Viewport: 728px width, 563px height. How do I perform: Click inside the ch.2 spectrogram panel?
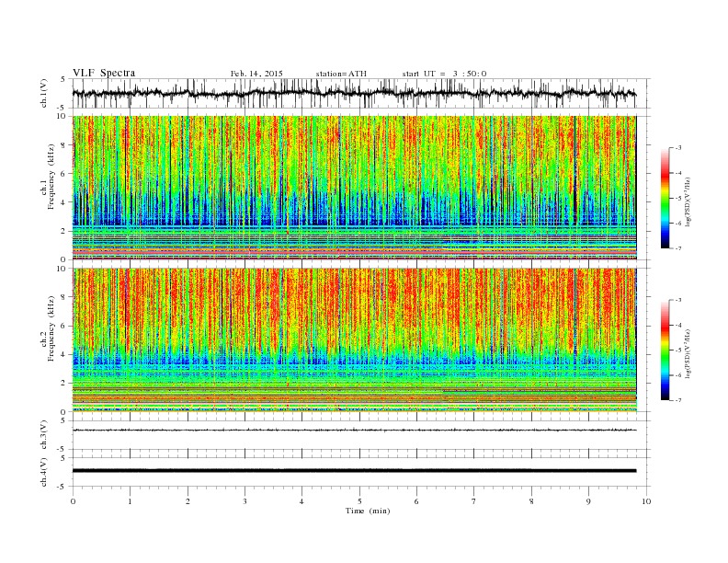click(x=354, y=339)
